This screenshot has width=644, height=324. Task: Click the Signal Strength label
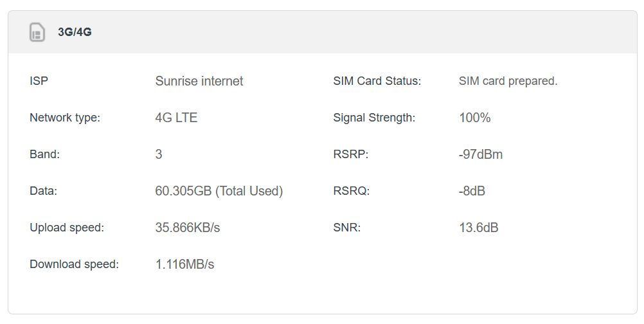point(374,118)
